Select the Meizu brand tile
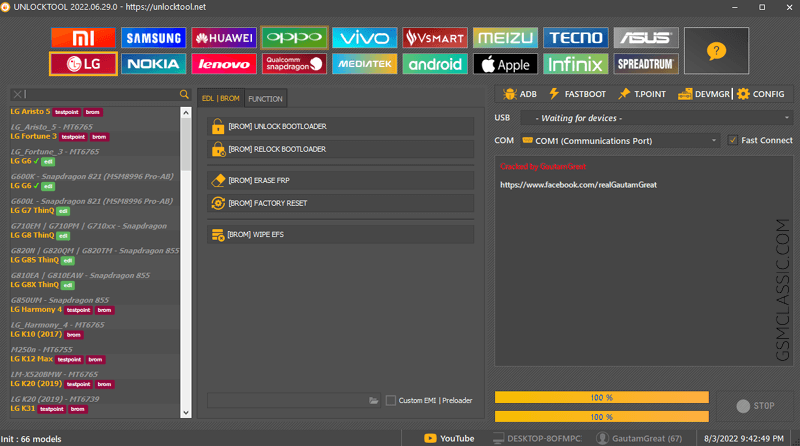This screenshot has width=800, height=446. coord(505,38)
